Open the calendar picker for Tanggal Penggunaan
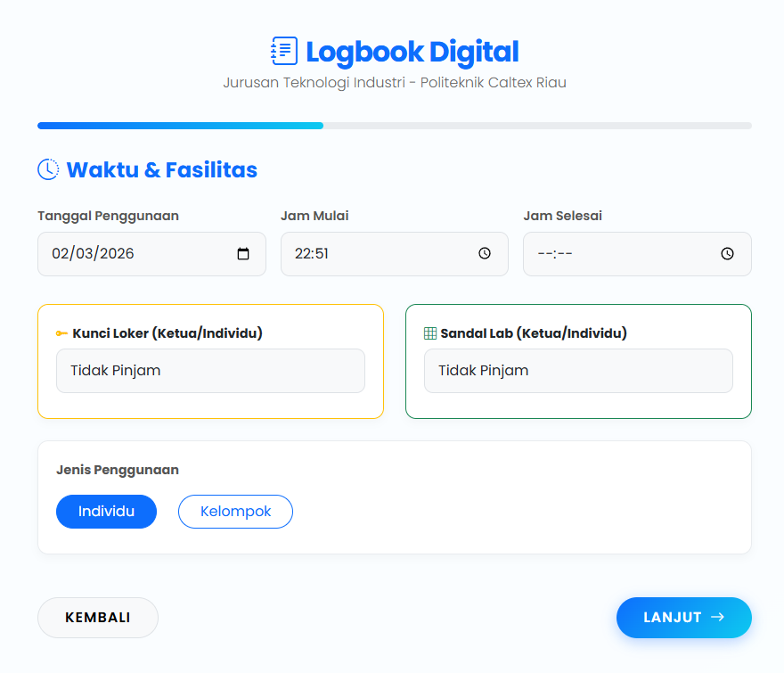 243,253
